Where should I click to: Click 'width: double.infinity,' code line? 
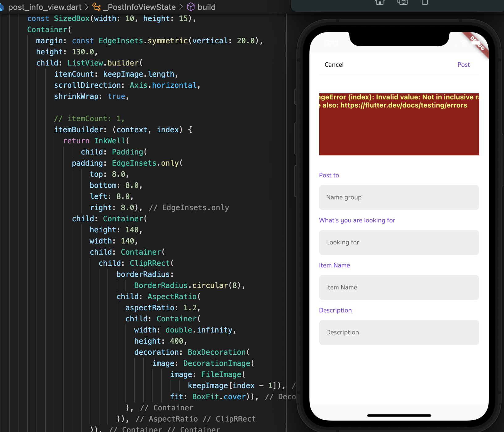click(x=185, y=330)
